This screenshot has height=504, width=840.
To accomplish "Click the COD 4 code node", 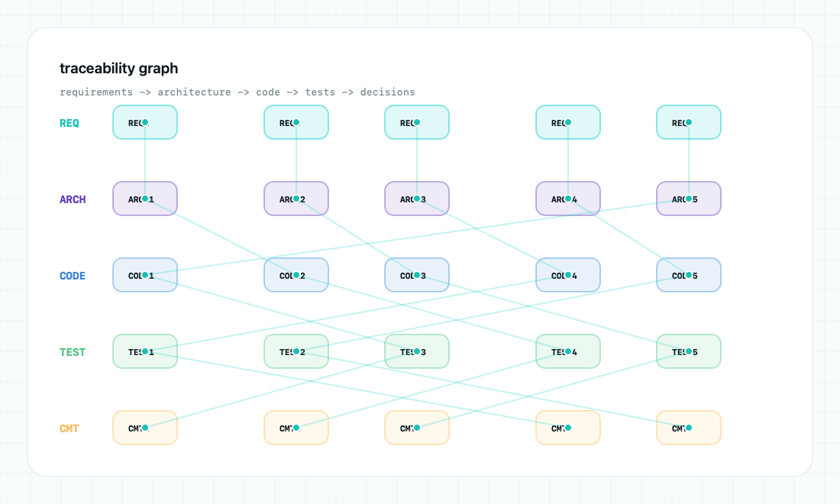I will pyautogui.click(x=568, y=276).
